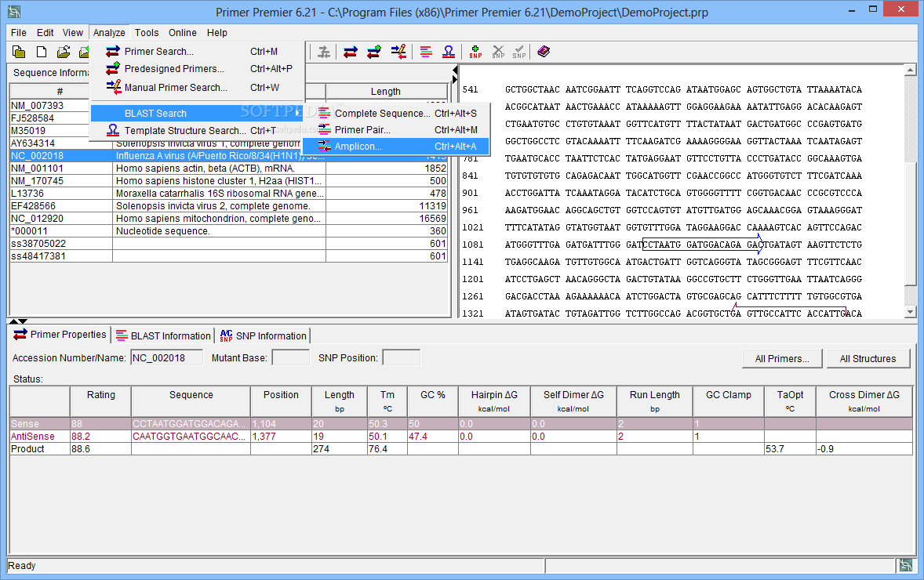The image size is (924, 580).
Task: Select sequence row FJ528584
Action: click(x=49, y=118)
